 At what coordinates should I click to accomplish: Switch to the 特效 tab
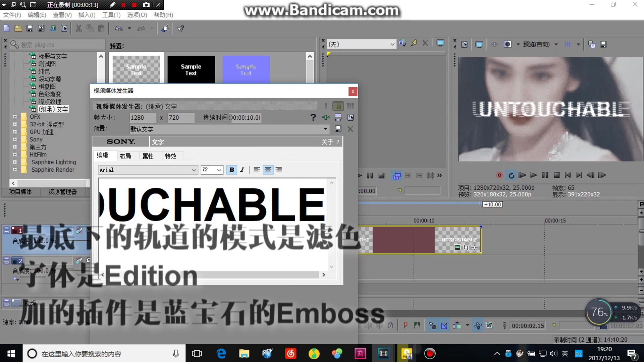click(x=171, y=156)
